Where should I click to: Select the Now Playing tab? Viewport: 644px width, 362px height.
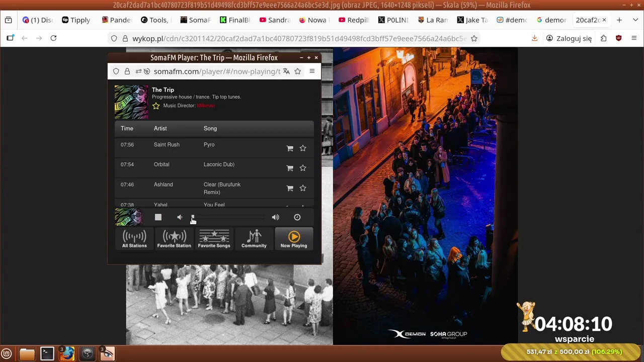pyautogui.click(x=294, y=239)
